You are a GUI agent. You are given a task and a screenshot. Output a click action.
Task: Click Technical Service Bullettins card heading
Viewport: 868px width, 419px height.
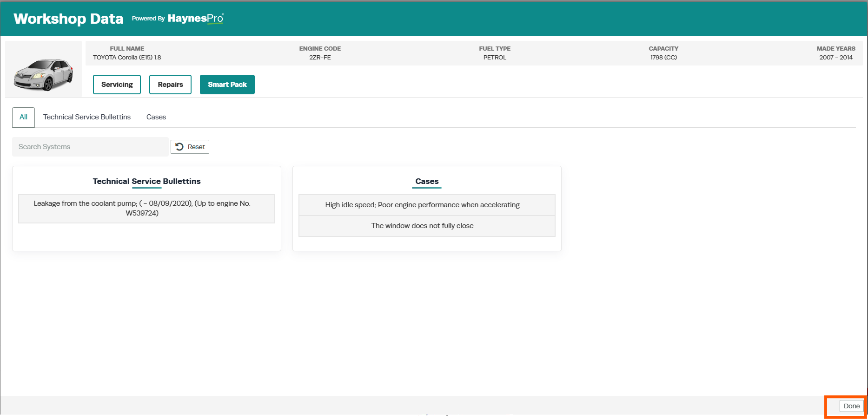coord(146,181)
